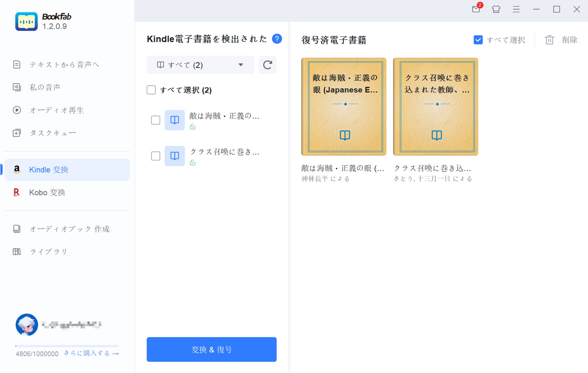Refresh the detected Kindle ebook list
588x373 pixels.
click(x=267, y=65)
